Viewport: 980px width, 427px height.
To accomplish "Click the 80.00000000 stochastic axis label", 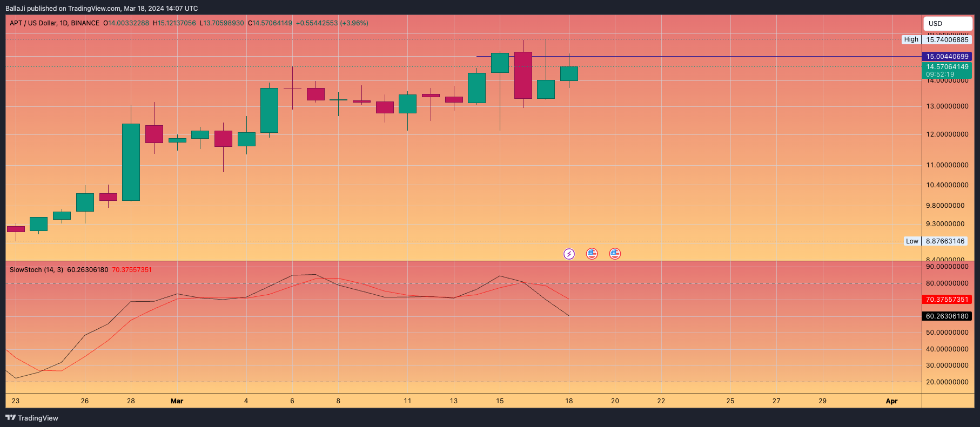I will pos(947,283).
